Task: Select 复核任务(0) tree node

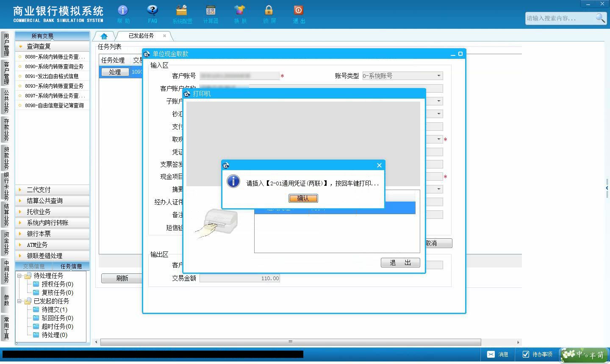Action: [57, 292]
